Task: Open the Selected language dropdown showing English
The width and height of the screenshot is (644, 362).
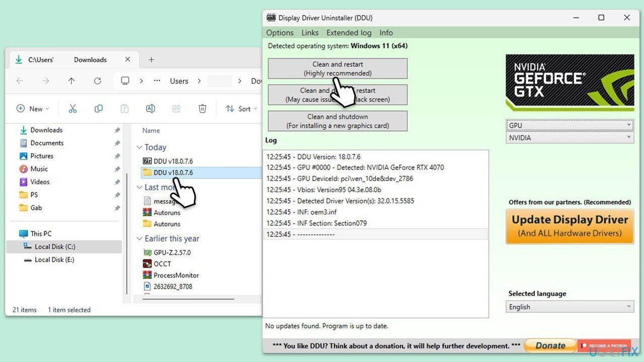Action: (x=569, y=307)
